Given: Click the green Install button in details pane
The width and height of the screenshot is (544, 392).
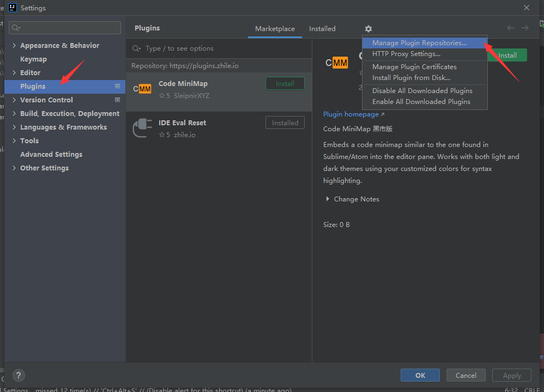Looking at the screenshot, I should [x=507, y=55].
